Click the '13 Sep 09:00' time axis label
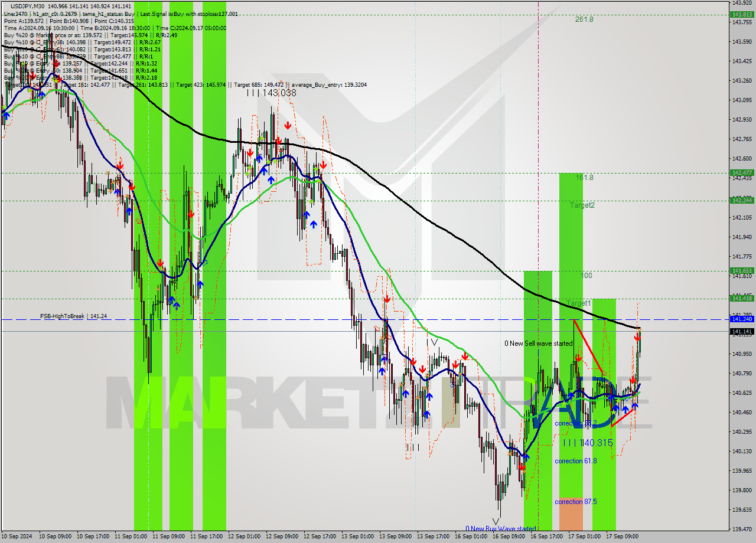This screenshot has width=756, height=543. (x=395, y=537)
